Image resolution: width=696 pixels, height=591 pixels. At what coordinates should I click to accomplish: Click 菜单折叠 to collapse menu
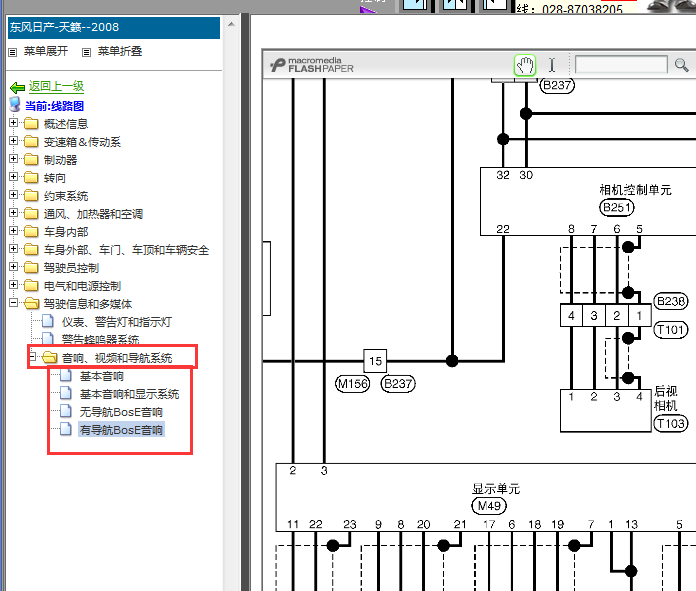(120, 52)
